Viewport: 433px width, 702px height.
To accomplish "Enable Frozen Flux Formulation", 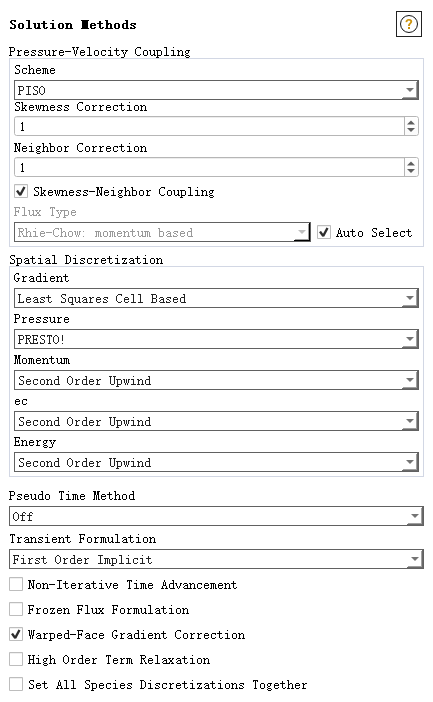I will coord(16,609).
